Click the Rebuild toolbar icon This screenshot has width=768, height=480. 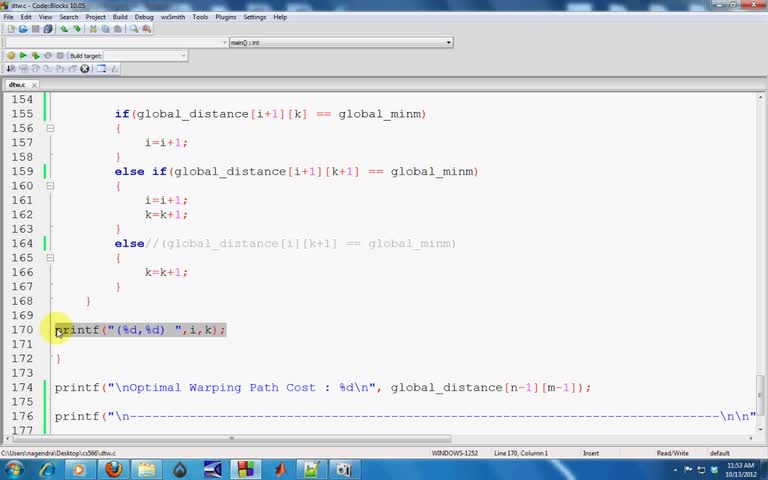pos(48,56)
